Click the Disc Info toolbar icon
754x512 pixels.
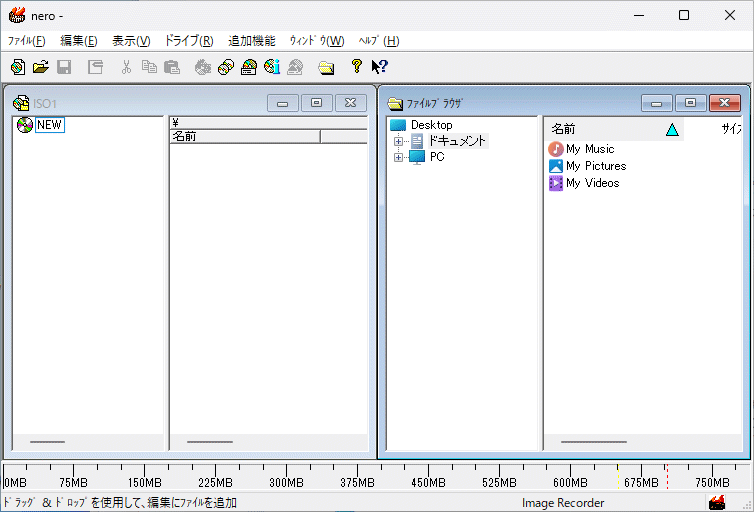pyautogui.click(x=272, y=67)
